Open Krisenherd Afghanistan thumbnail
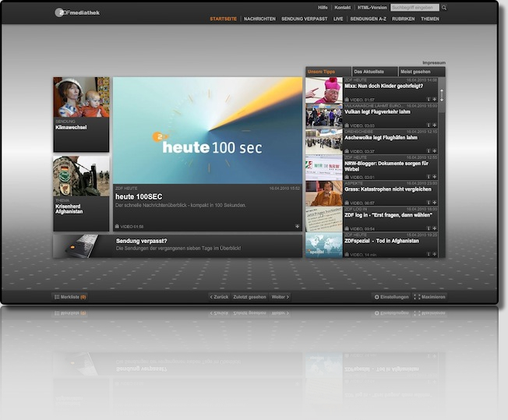This screenshot has width=508, height=420. 81,176
